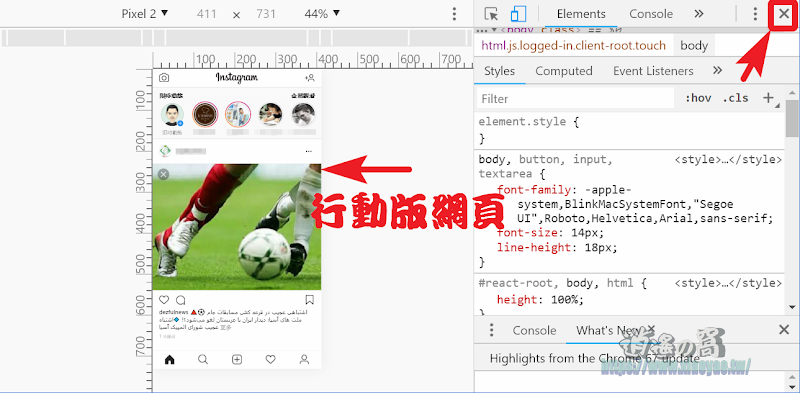
Task: Toggle the .cls class editor button
Action: [735, 98]
